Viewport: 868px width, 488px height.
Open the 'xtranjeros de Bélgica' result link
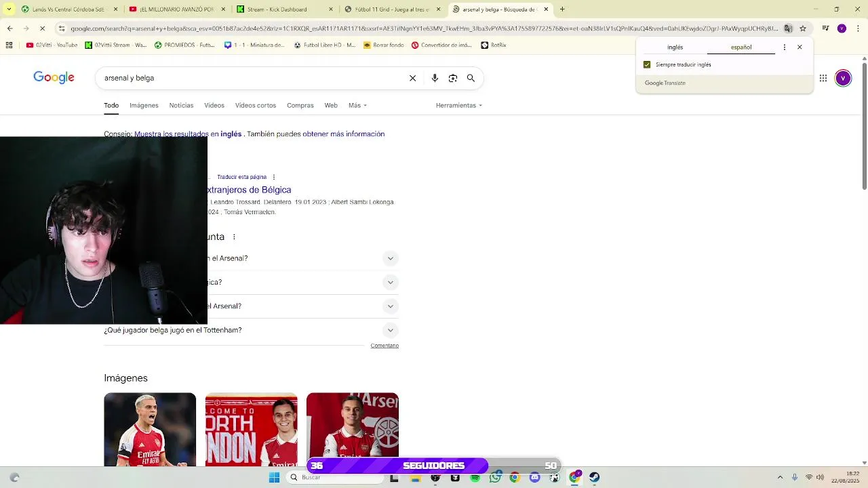point(250,190)
